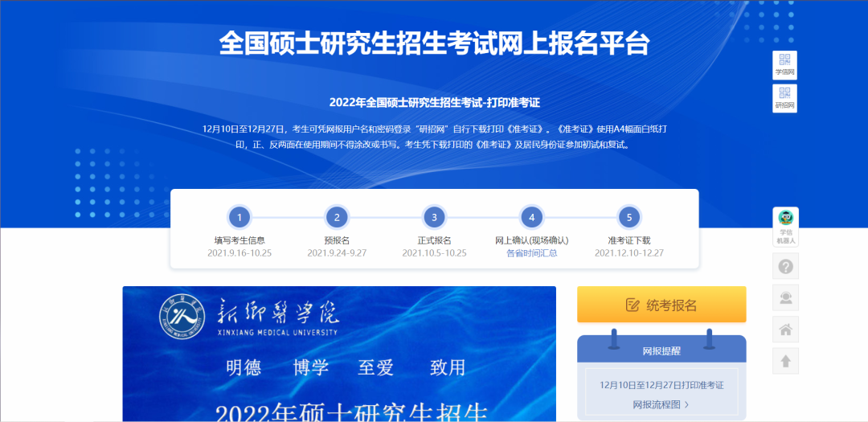This screenshot has height=422, width=868.
Task: Expand the 网报流程图 chevron arrow
Action: pyautogui.click(x=686, y=405)
